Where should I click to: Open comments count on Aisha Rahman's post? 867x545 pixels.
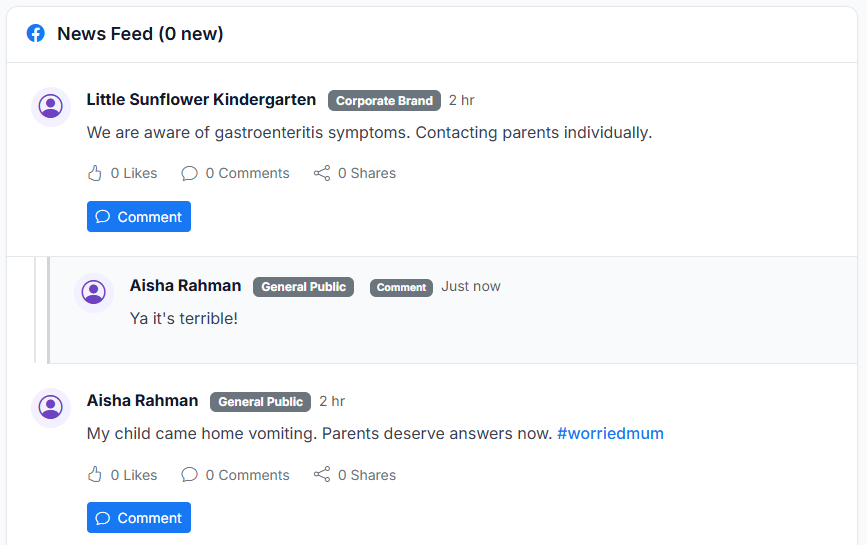(235, 475)
